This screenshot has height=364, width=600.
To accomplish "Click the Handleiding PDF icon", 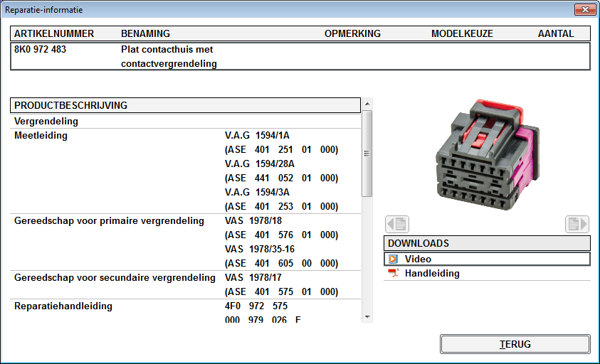I will coord(393,274).
